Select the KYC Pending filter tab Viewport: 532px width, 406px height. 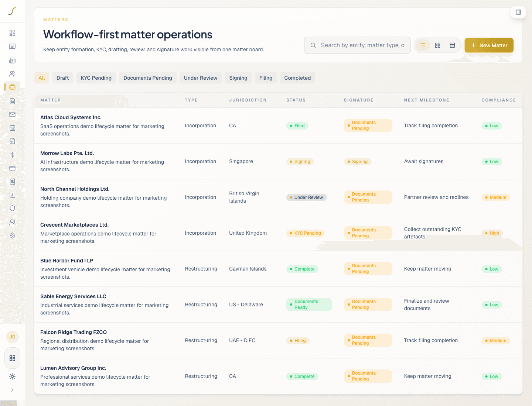(x=96, y=78)
